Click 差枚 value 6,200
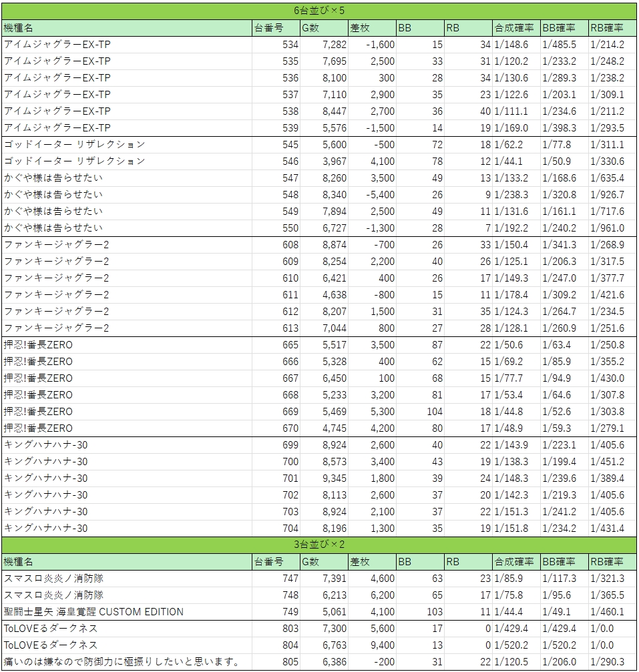Image resolution: width=639 pixels, height=672 pixels. point(373,596)
